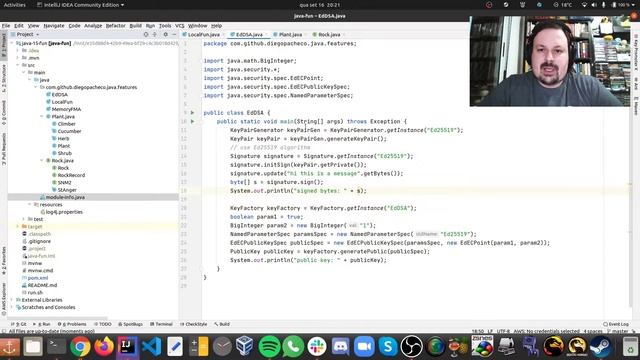640x360 pixels.
Task: Open the Slack icon in the dock
Action: point(316,347)
